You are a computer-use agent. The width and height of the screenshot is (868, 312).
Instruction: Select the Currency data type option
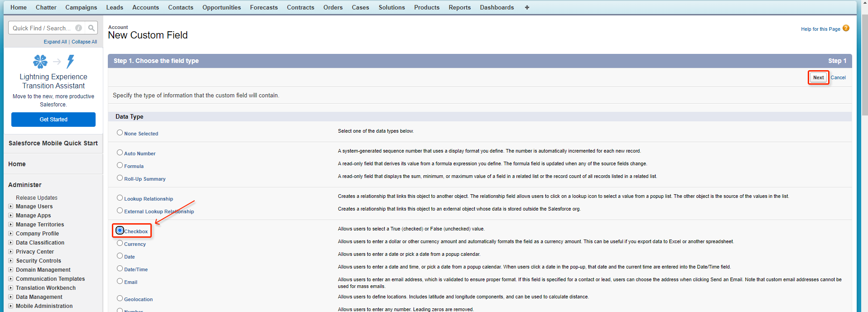coord(120,243)
